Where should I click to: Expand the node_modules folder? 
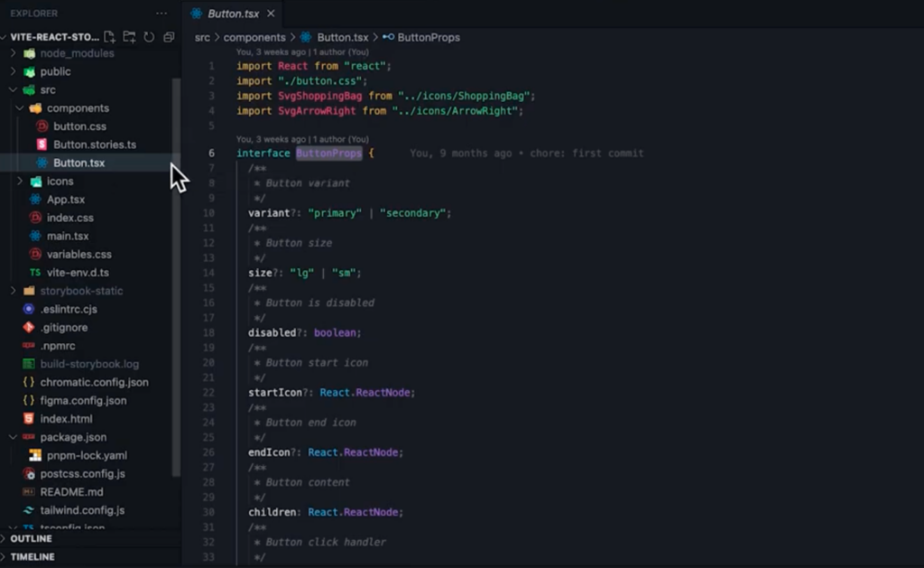(x=13, y=53)
